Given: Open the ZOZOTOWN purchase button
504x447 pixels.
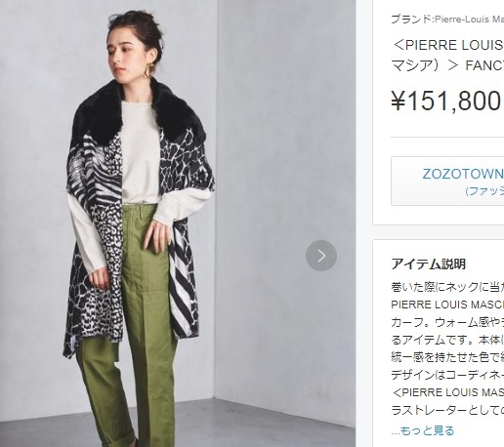Looking at the screenshot, I should tap(447, 182).
